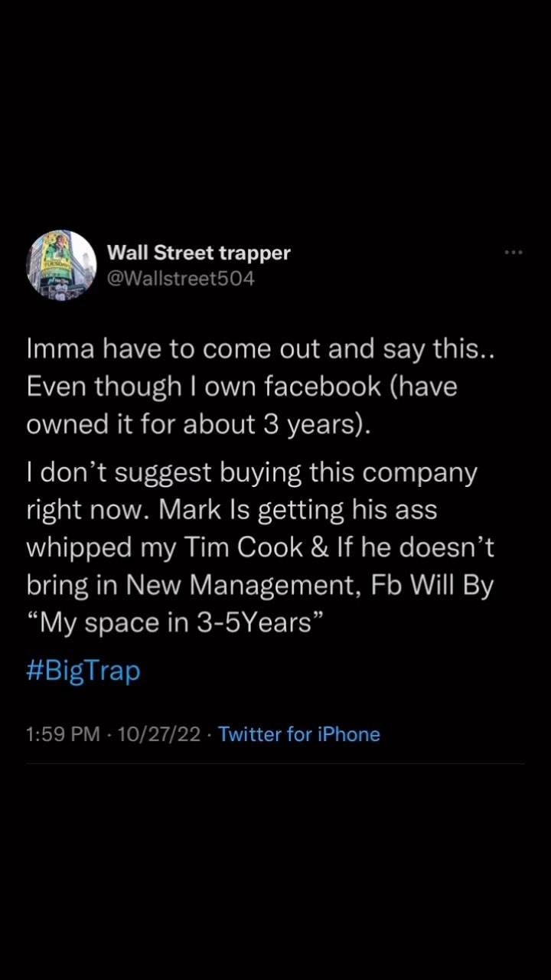This screenshot has height=980, width=551.
Task: Click the @Wallstreet504 handle
Action: 181,279
